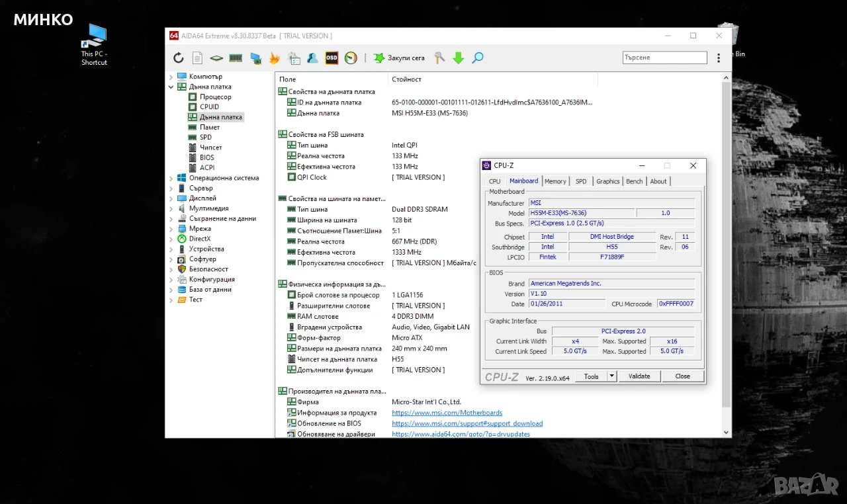Click the Refresh icon in AIDA64 toolbar
The width and height of the screenshot is (847, 504).
point(178,58)
